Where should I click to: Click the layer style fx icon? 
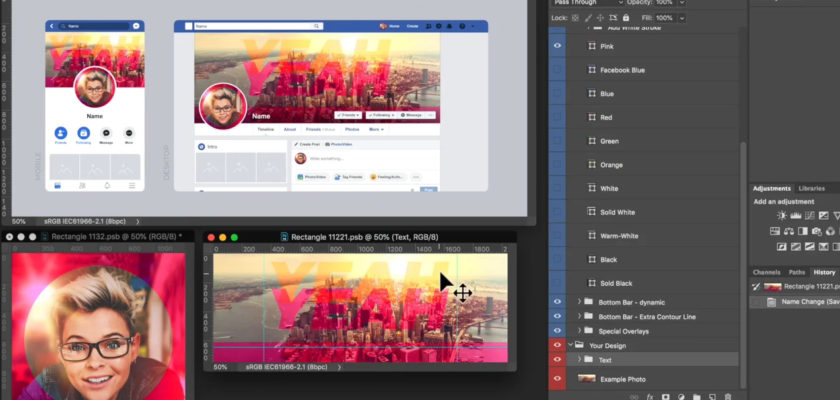click(x=650, y=397)
